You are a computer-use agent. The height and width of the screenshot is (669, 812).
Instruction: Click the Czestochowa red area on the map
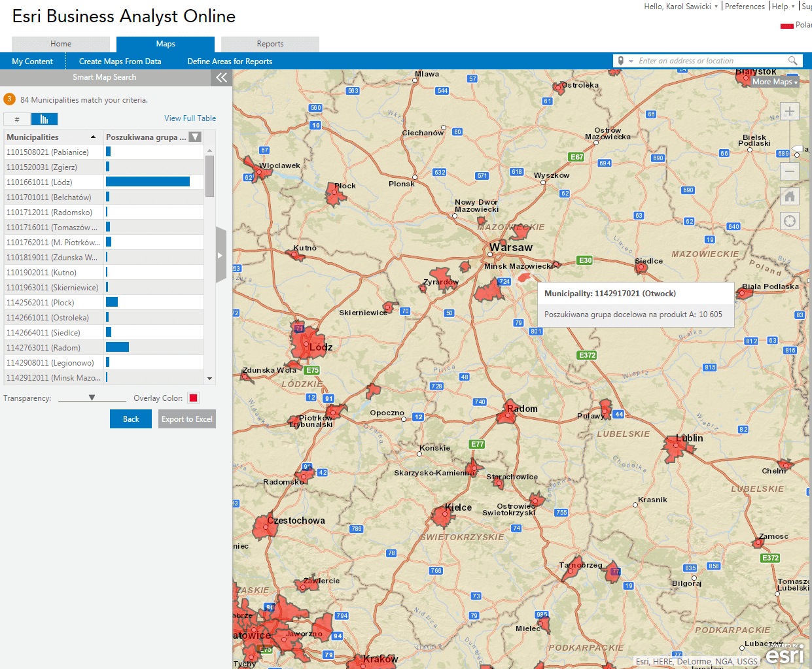pyautogui.click(x=266, y=527)
